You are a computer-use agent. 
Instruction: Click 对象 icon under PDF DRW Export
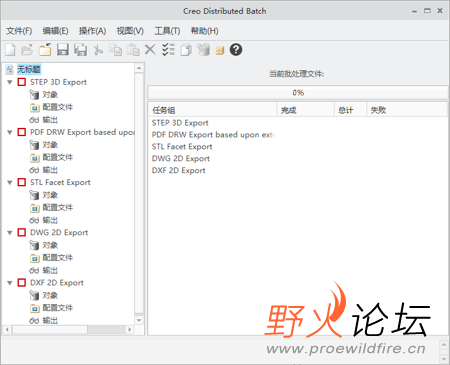pyautogui.click(x=34, y=145)
